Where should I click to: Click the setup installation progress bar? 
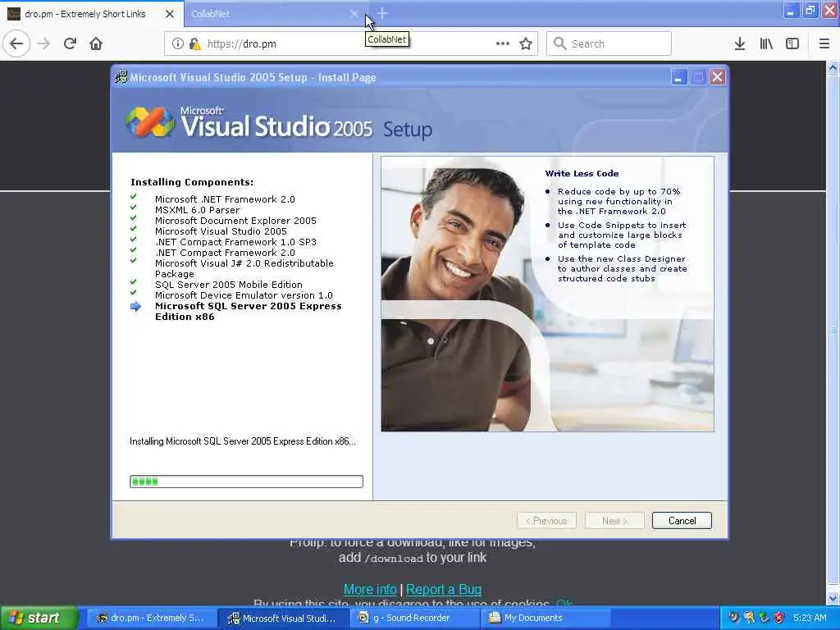tap(246, 481)
